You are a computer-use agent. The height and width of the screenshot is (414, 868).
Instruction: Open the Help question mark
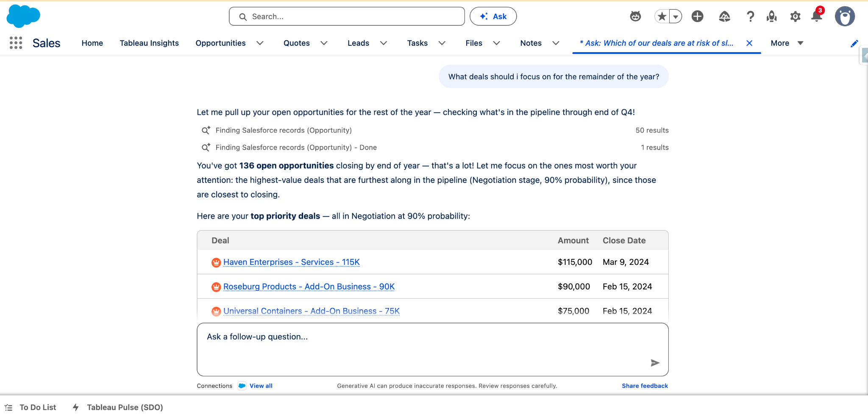click(x=750, y=17)
